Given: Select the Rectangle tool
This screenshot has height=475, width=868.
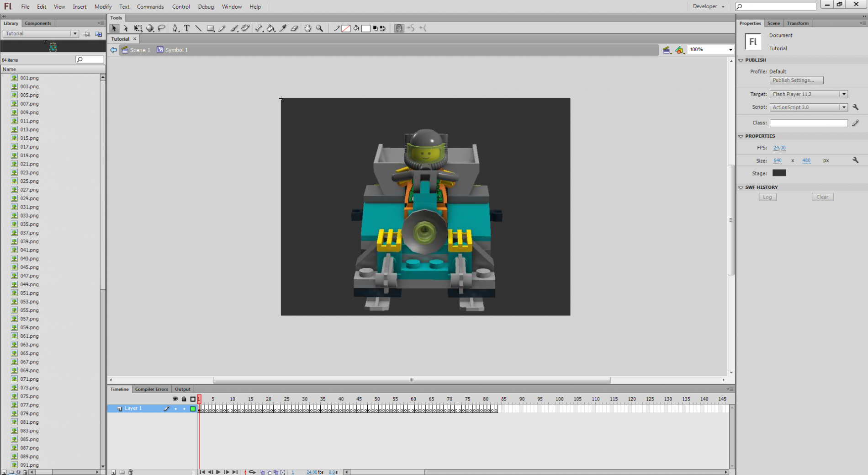Looking at the screenshot, I should (211, 28).
